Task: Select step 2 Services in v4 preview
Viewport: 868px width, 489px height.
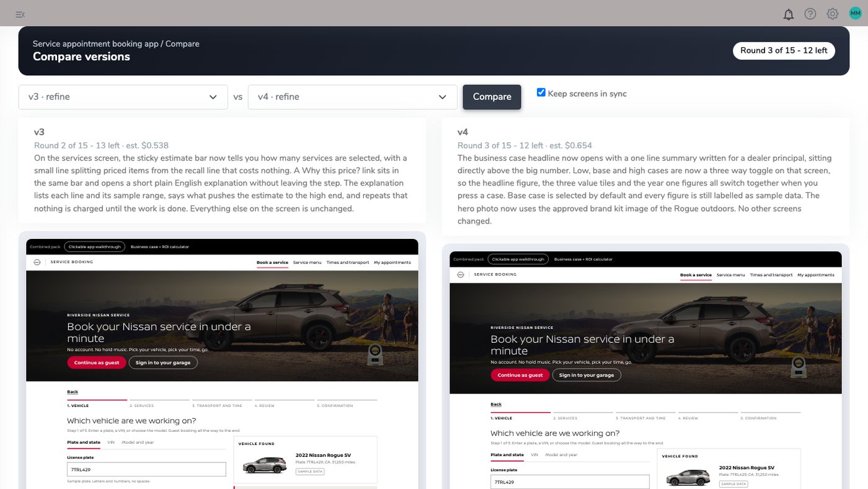Action: coord(582,416)
